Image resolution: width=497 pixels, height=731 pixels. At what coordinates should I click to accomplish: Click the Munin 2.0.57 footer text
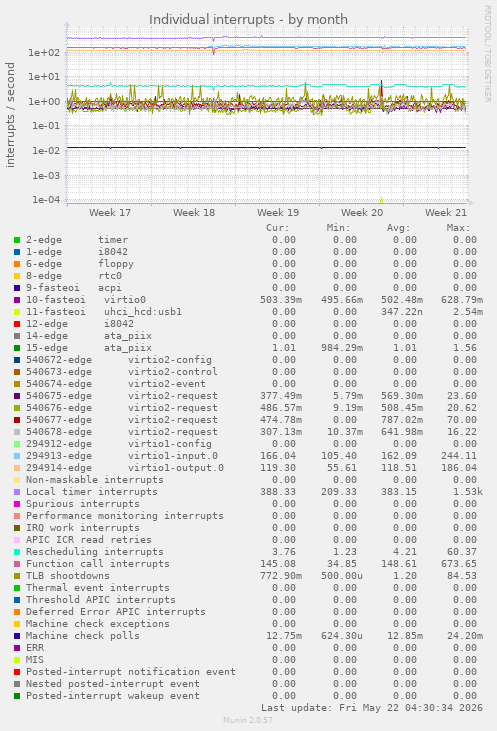coord(248,720)
